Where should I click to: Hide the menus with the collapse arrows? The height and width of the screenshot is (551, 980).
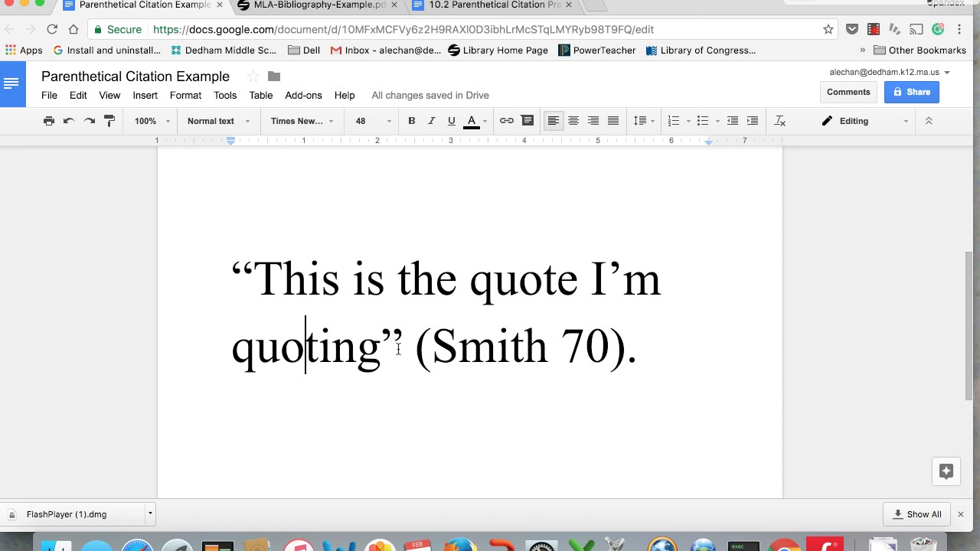click(x=929, y=121)
